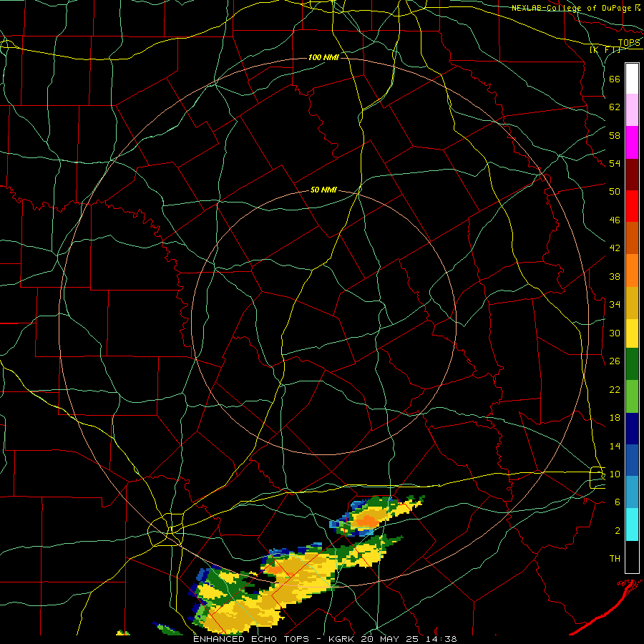Click the dark green legend swatch
The width and height of the screenshot is (644, 644).
[x=632, y=364]
